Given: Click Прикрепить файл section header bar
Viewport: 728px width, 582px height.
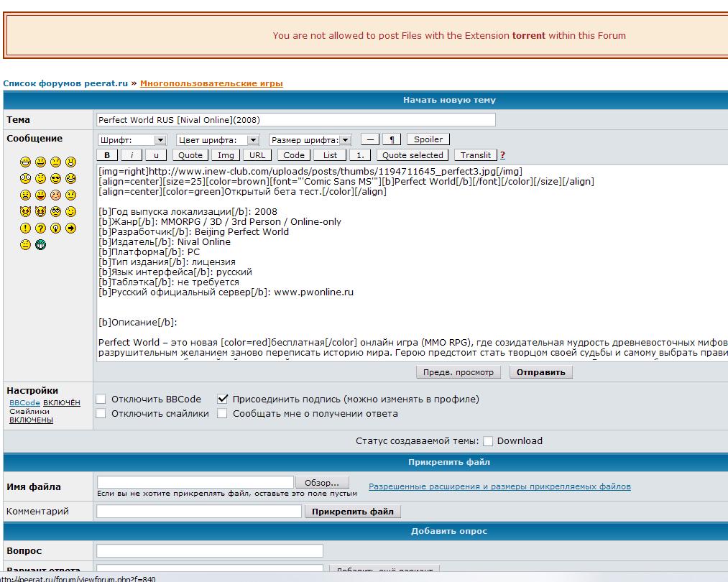Looking at the screenshot, I should coord(365,462).
